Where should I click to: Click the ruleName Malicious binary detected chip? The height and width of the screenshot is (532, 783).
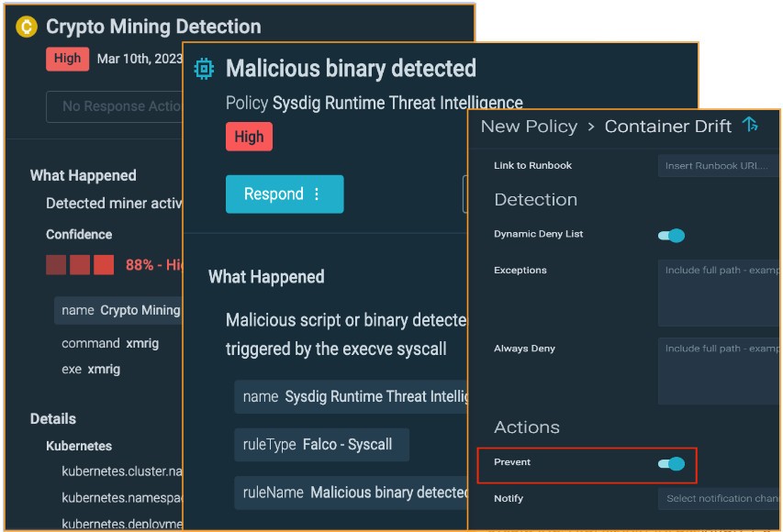[351, 493]
